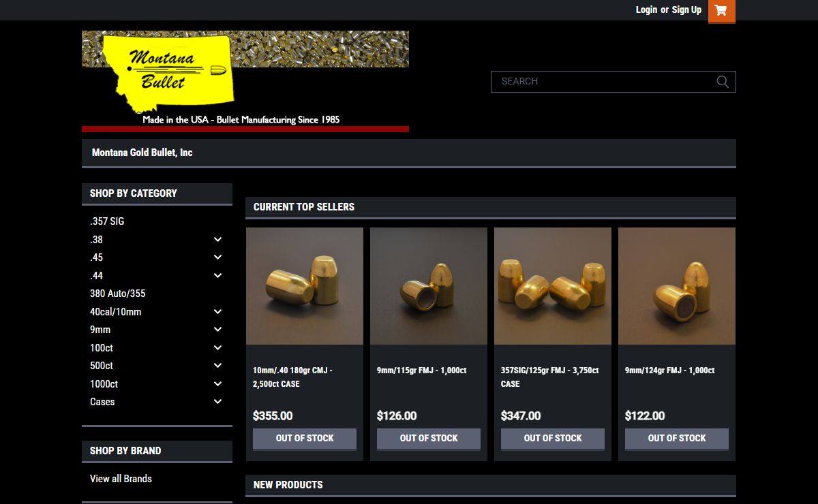Open the 10mm/.40 180gr CMJ product image
The width and height of the screenshot is (818, 504).
click(x=305, y=286)
